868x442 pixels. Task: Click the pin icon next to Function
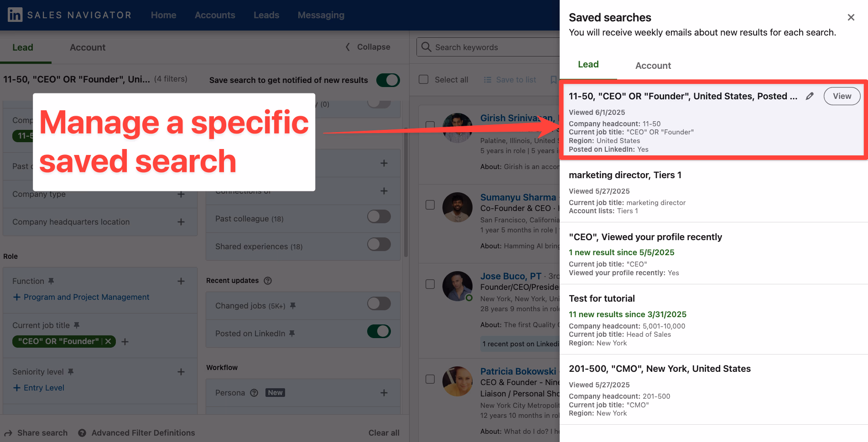click(x=51, y=281)
